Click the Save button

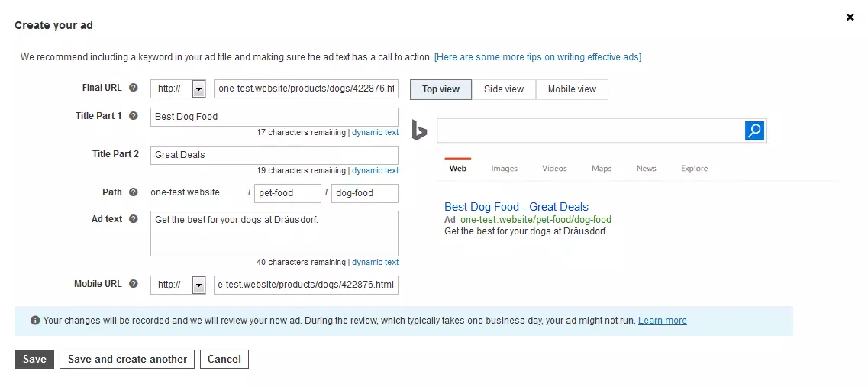pyautogui.click(x=34, y=359)
